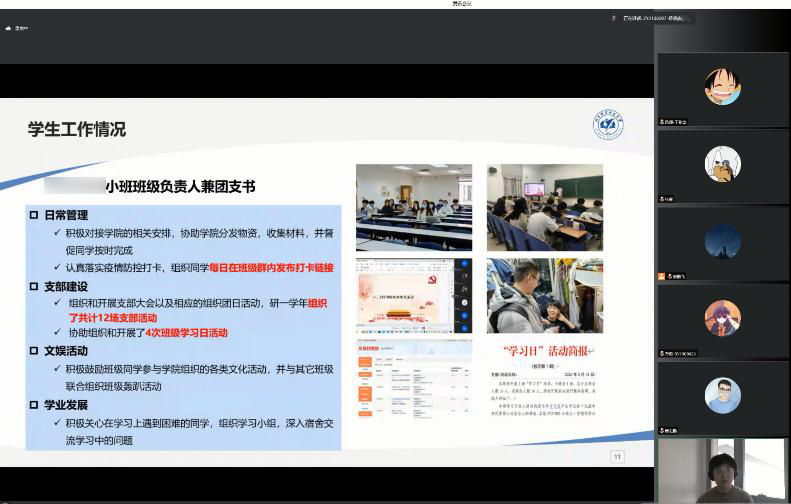Click the cloud icon in the top-left corner
Screen dimensions: 791x504
tap(8, 28)
